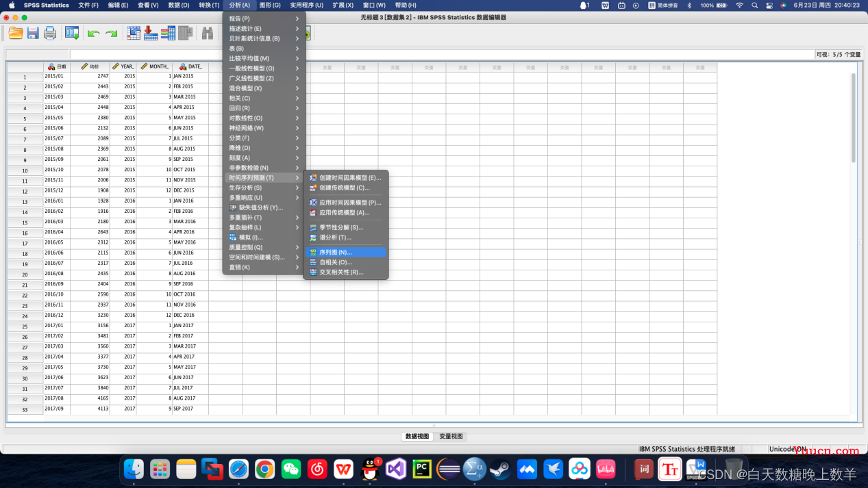
Task: Open the 图形(G) menu
Action: [x=270, y=5]
